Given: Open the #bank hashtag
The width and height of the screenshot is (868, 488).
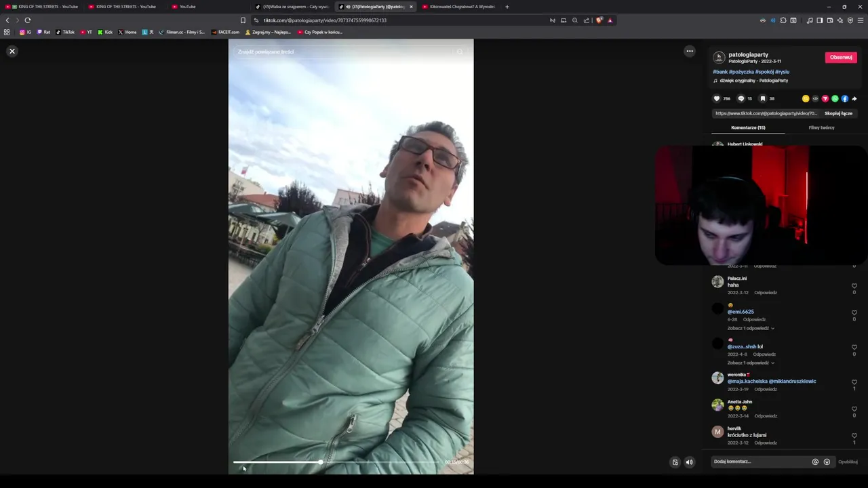Looking at the screenshot, I should pos(720,72).
